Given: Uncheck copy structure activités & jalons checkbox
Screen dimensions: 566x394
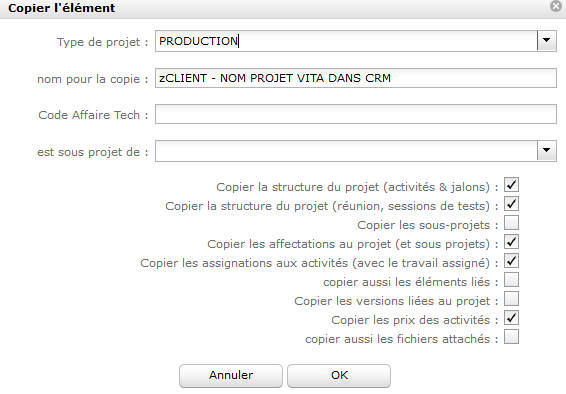Looking at the screenshot, I should click(x=511, y=185).
